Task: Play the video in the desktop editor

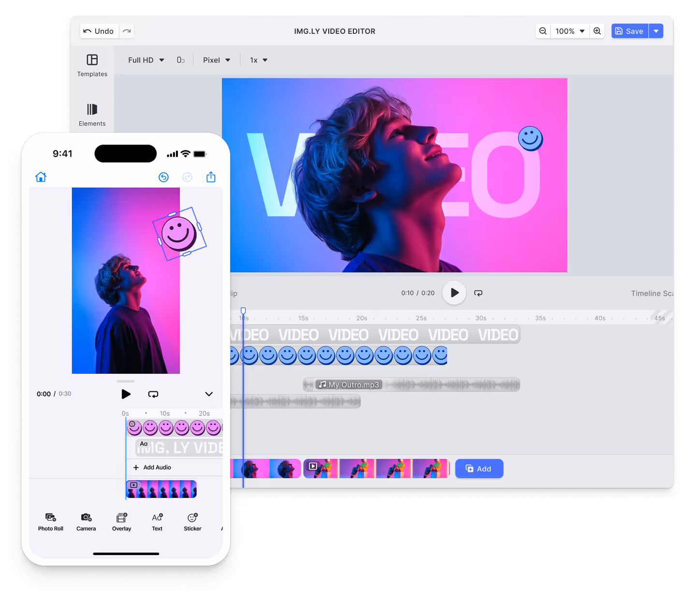Action: pos(454,293)
